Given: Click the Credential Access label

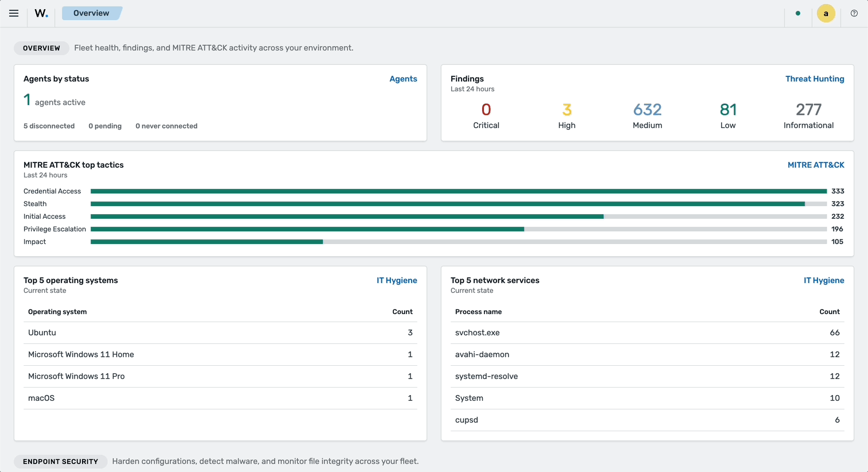Looking at the screenshot, I should [52, 191].
